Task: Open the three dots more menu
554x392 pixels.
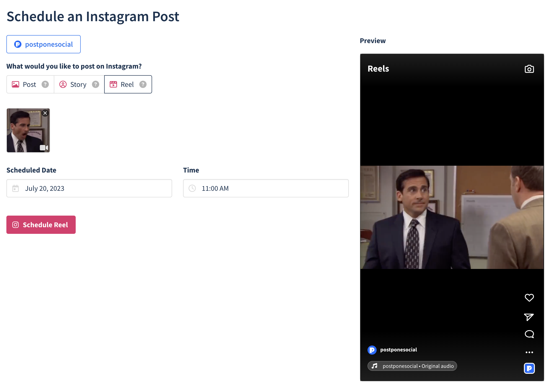Action: 529,352
